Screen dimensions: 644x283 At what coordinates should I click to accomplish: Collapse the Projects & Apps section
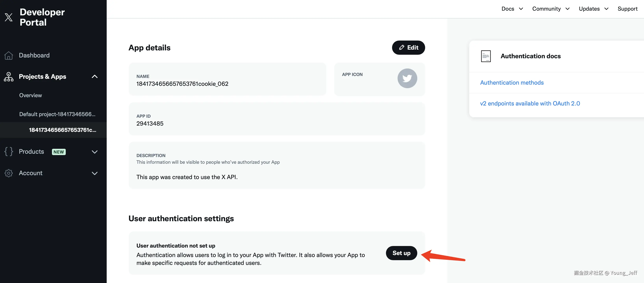click(94, 77)
